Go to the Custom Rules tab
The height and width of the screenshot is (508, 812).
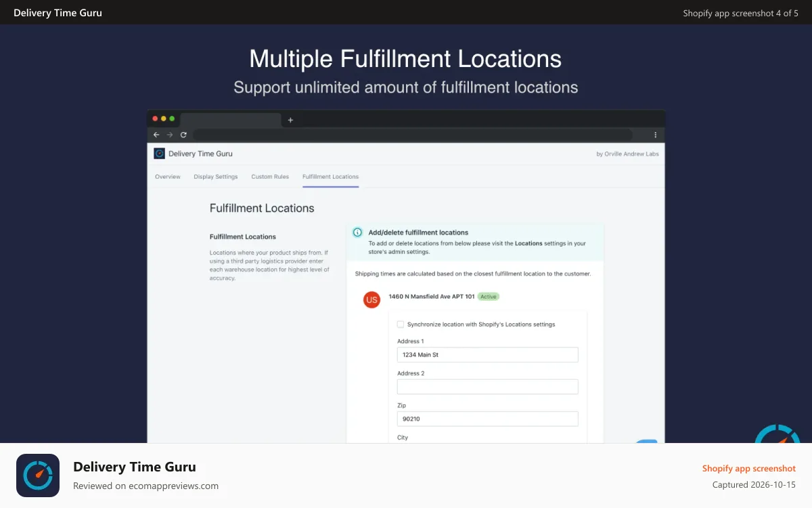click(270, 177)
